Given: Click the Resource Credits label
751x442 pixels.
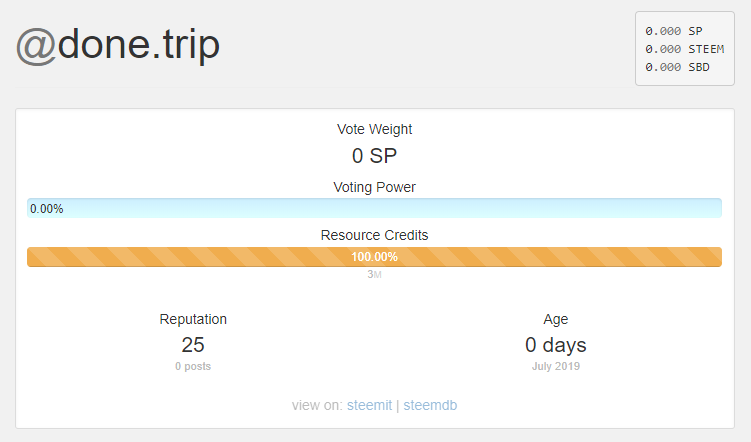Looking at the screenshot, I should coord(374,235).
